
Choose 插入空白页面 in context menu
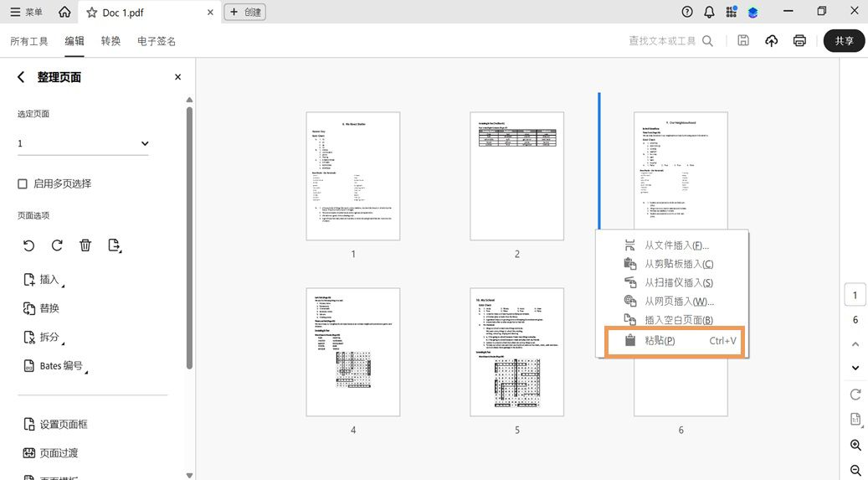click(672, 320)
